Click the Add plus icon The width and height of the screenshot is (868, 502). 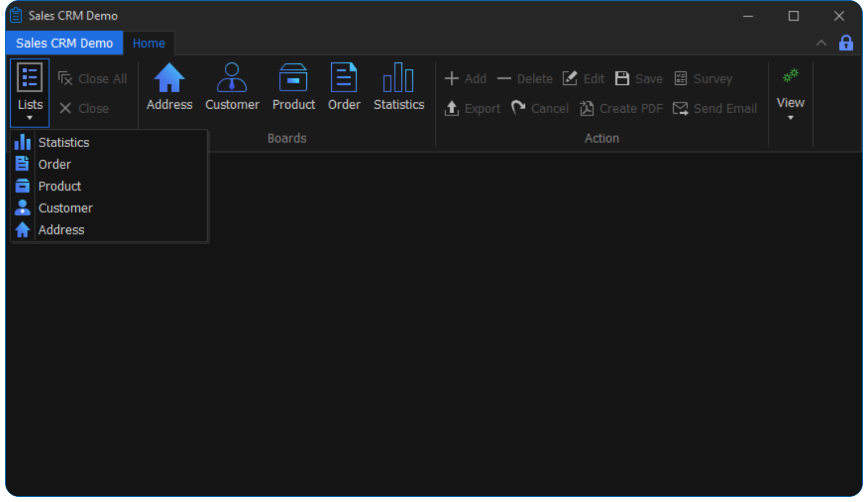(451, 79)
